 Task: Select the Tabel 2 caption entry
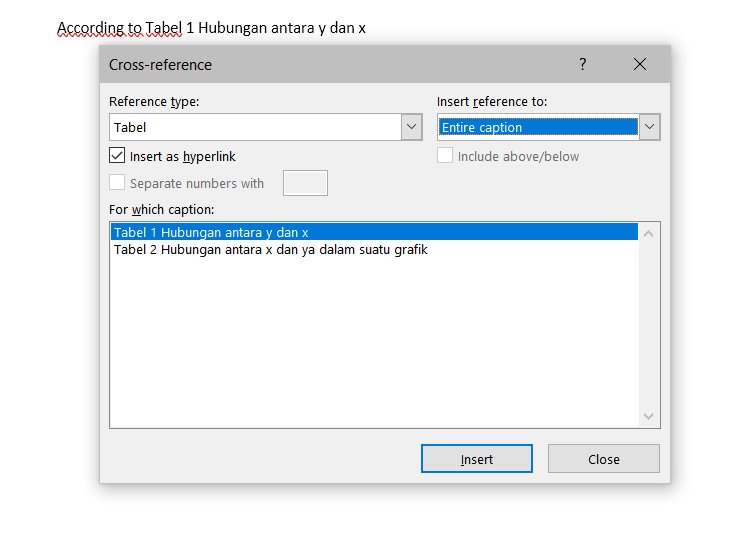click(x=270, y=249)
